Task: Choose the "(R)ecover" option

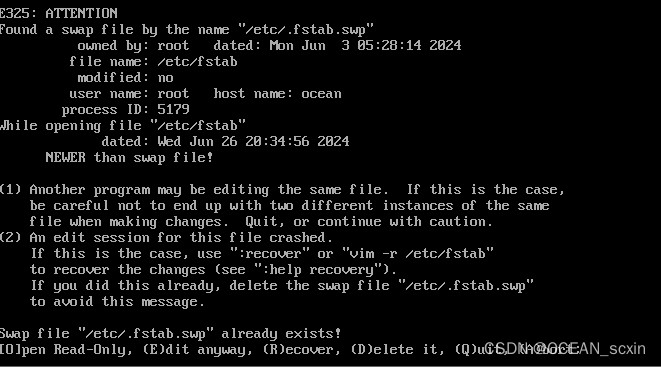Action: pos(301,350)
